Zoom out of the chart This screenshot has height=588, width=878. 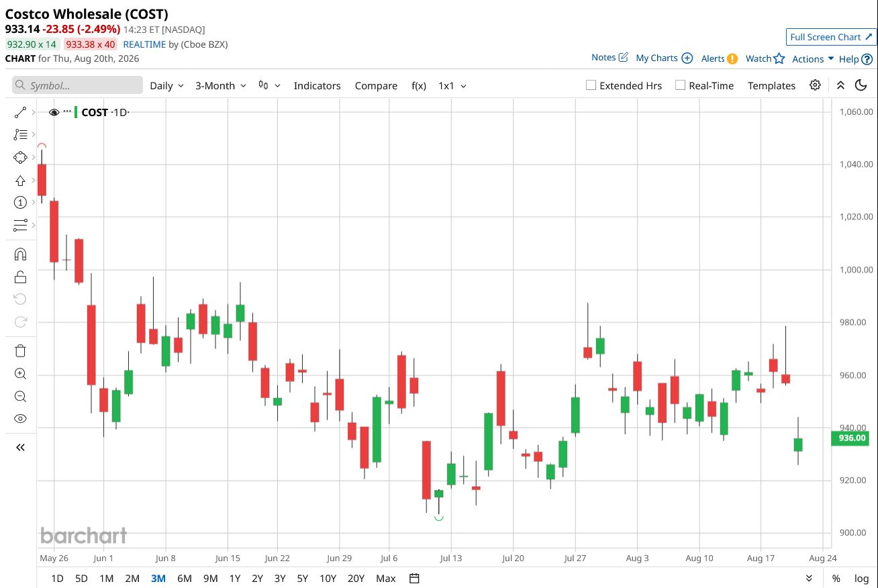tap(20, 396)
